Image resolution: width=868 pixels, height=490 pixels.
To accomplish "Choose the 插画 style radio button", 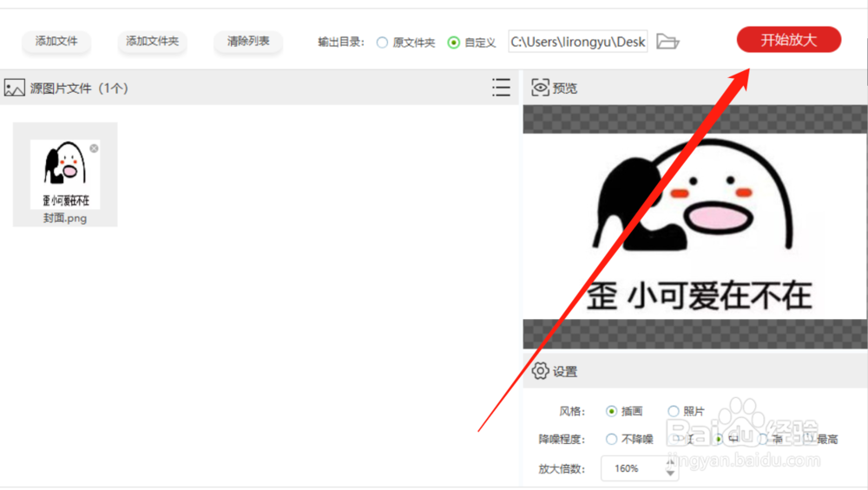I will point(611,411).
